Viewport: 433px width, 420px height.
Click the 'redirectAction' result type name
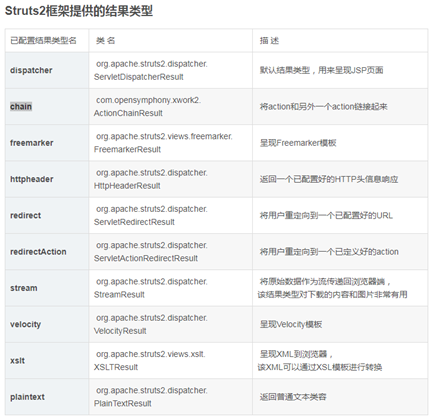tap(38, 252)
